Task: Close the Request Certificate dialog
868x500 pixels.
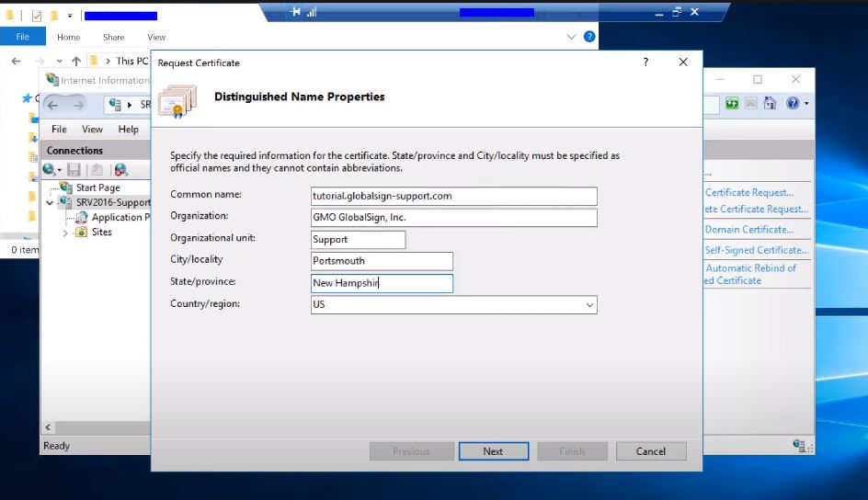Action: tap(683, 62)
